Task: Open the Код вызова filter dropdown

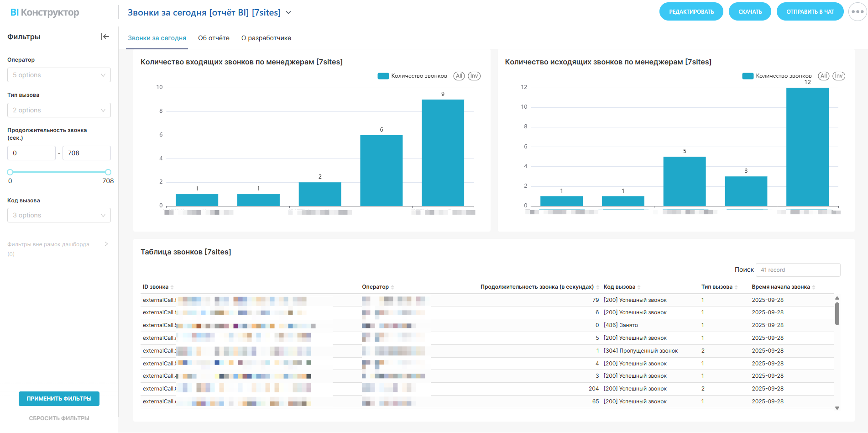Action: 59,215
